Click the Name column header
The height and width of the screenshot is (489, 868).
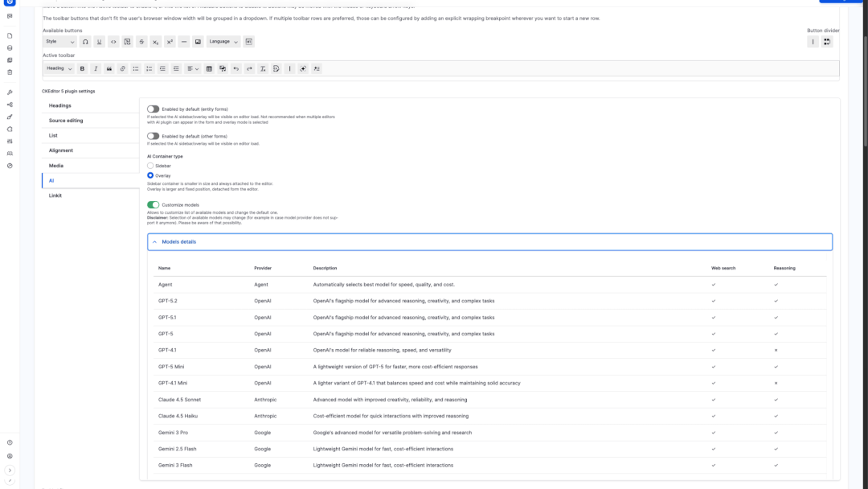click(x=165, y=268)
